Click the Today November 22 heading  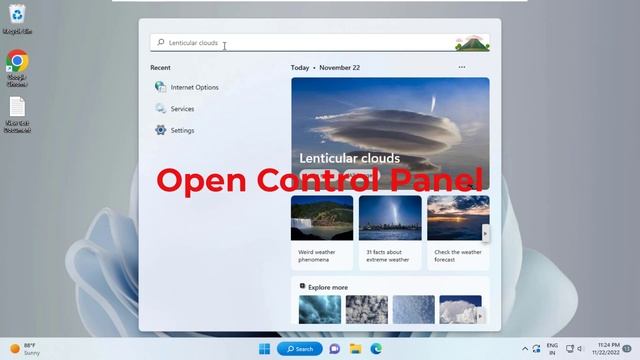[x=325, y=68]
